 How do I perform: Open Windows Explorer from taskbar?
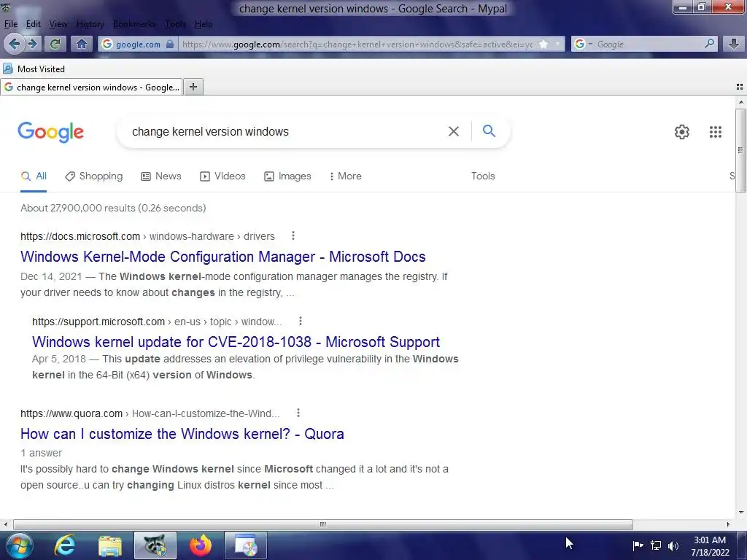pos(110,545)
